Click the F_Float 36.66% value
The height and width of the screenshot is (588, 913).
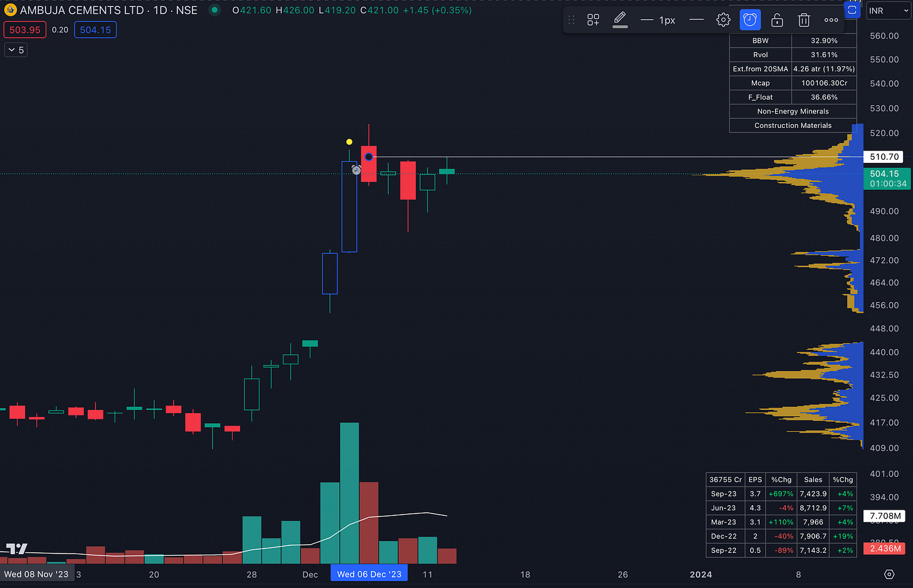pos(824,97)
